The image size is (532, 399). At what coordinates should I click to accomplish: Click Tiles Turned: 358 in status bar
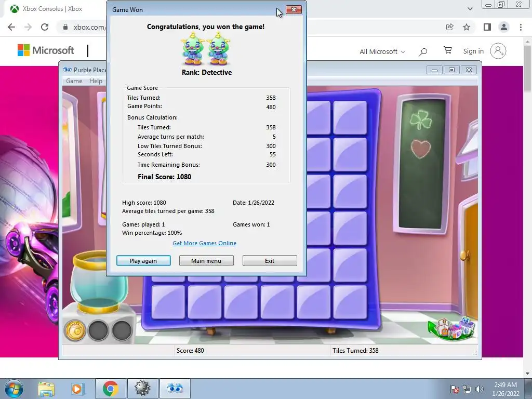coord(355,351)
